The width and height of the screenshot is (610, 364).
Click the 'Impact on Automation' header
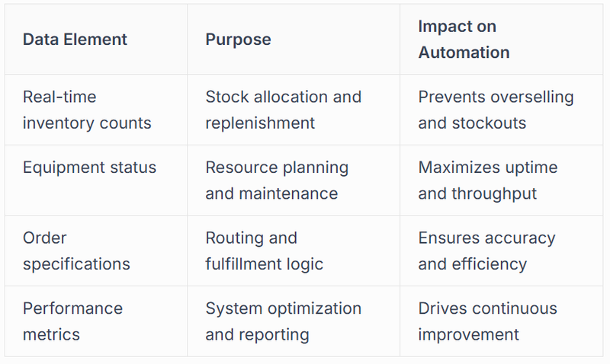click(464, 40)
